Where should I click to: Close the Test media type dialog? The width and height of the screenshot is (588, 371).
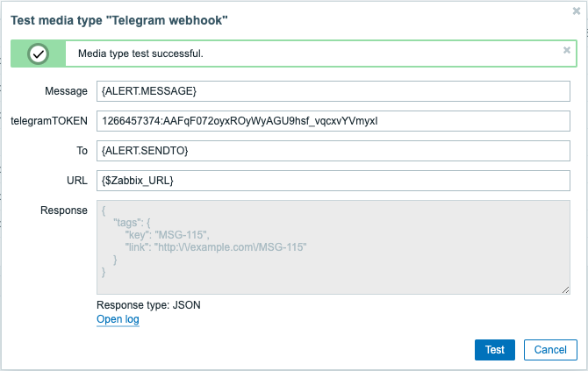pos(577,11)
